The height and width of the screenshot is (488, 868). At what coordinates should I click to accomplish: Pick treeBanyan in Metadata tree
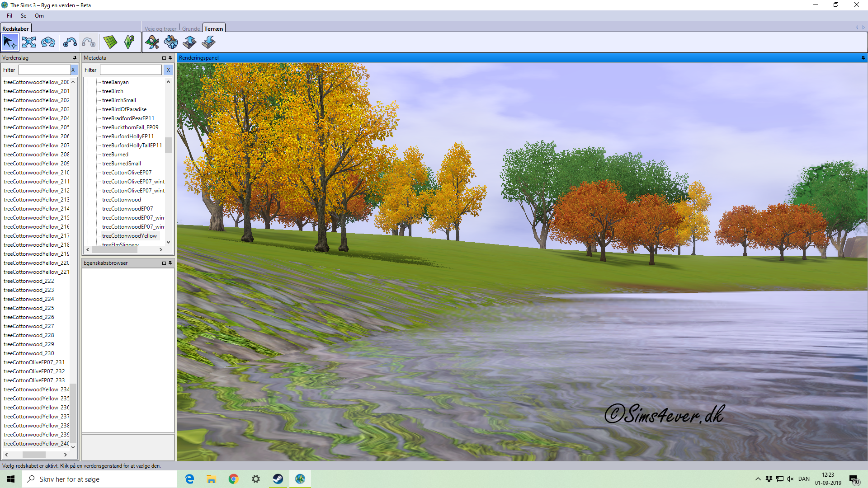115,82
